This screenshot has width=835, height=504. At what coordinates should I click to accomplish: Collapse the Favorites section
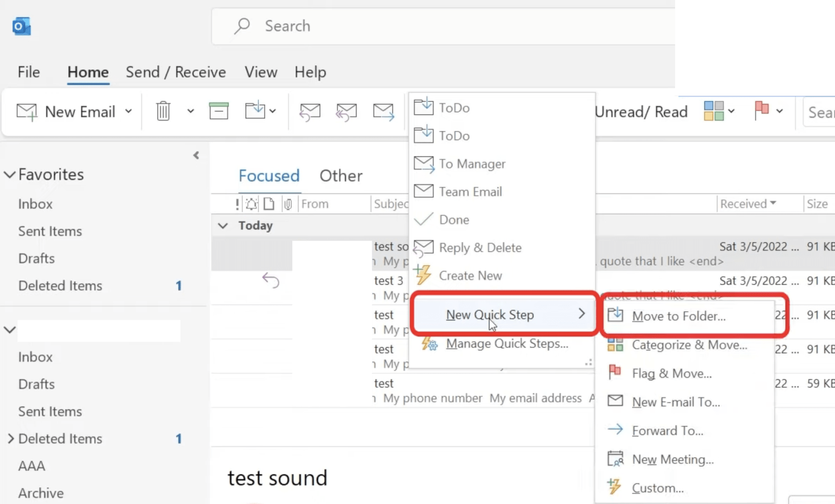point(9,174)
